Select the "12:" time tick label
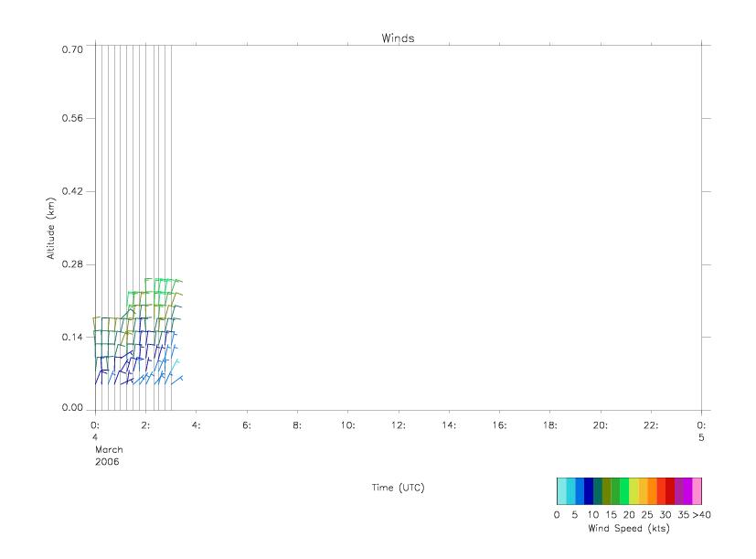Viewport: 756px width, 559px height. click(x=399, y=425)
